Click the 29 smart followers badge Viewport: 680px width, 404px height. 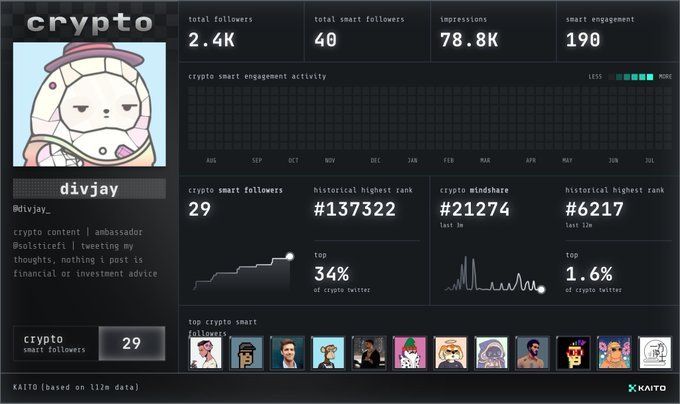coord(132,343)
